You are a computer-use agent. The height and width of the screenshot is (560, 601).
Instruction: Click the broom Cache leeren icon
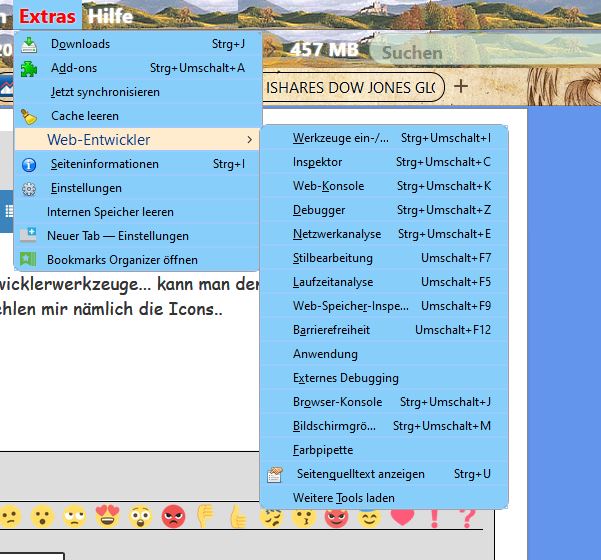coord(29,117)
